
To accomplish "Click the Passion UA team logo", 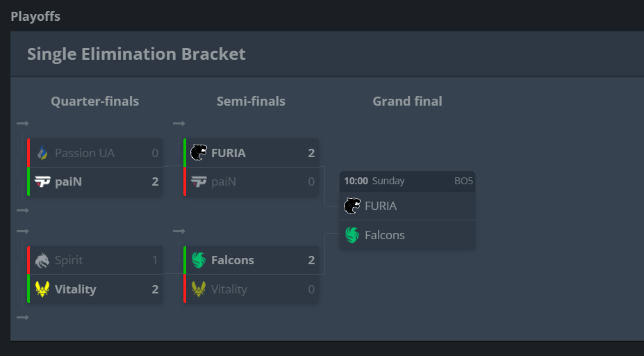I will coord(42,153).
